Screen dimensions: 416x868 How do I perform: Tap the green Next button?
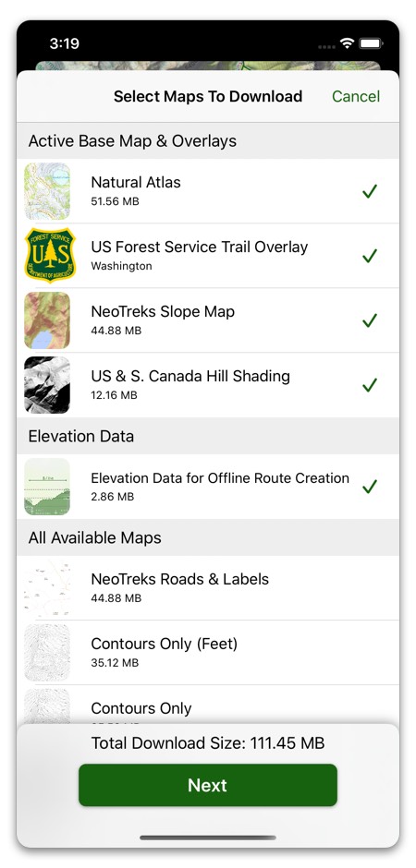pyautogui.click(x=208, y=785)
